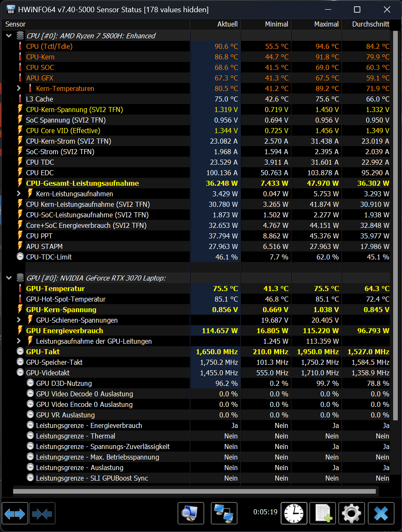
Task: Click the Durchschnitt column header
Action: pyautogui.click(x=366, y=24)
